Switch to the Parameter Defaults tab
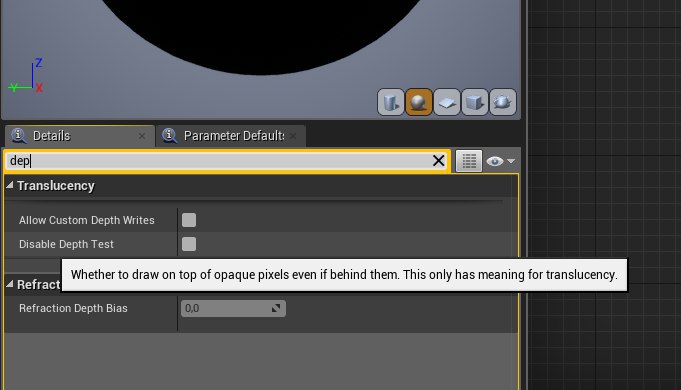The width and height of the screenshot is (681, 390). (x=231, y=136)
